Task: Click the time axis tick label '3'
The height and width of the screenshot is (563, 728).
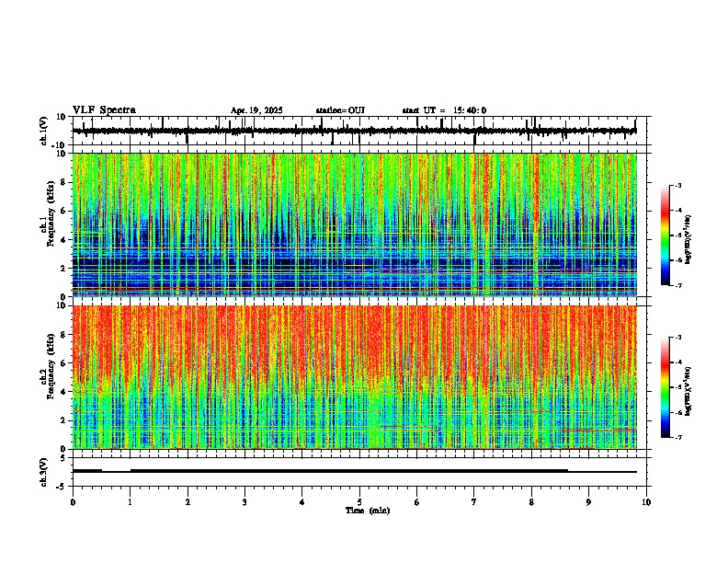Action: (x=245, y=502)
